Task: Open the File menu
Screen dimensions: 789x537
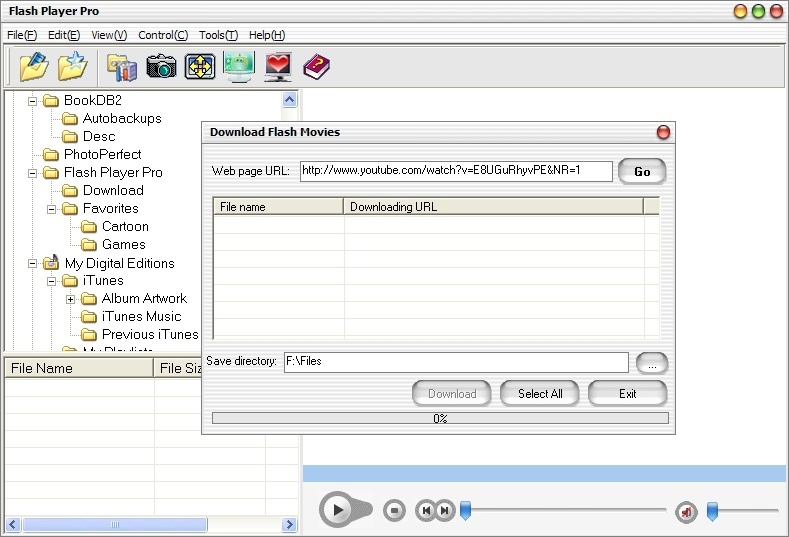Action: tap(22, 35)
